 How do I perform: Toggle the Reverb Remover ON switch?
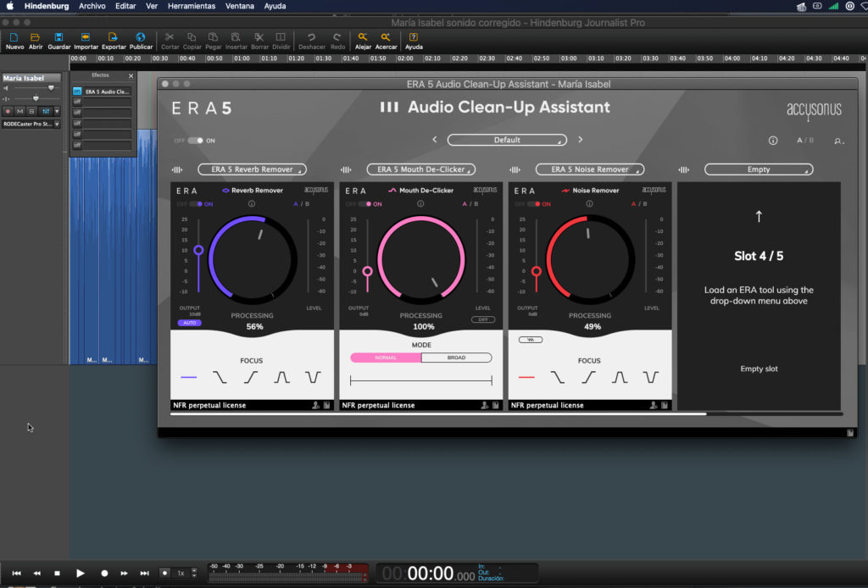click(x=196, y=204)
